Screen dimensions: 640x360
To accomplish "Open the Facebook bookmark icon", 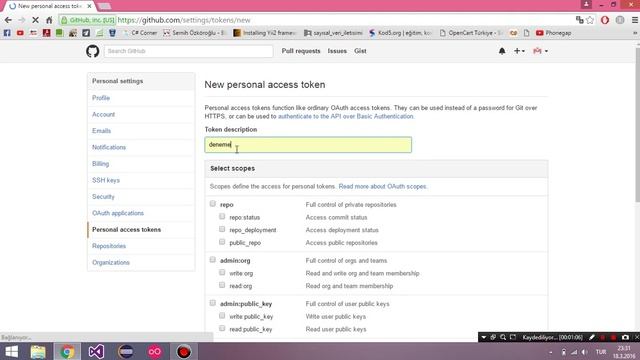I will (x=7, y=33).
